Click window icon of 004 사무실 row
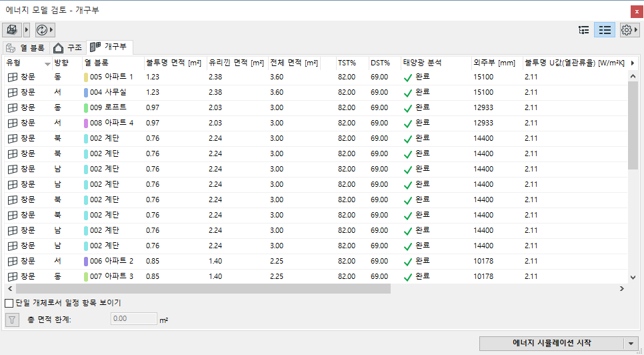This screenshot has width=644, height=355. point(13,93)
